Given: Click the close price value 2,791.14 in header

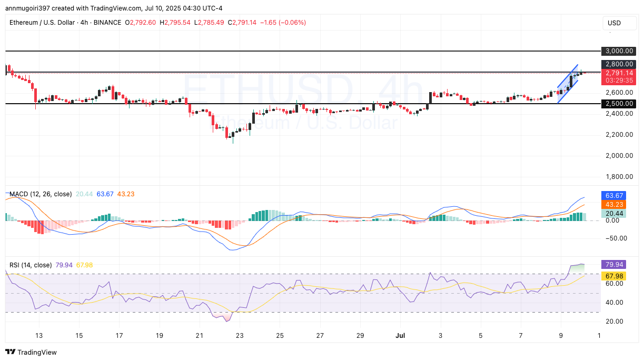Looking at the screenshot, I should (245, 23).
